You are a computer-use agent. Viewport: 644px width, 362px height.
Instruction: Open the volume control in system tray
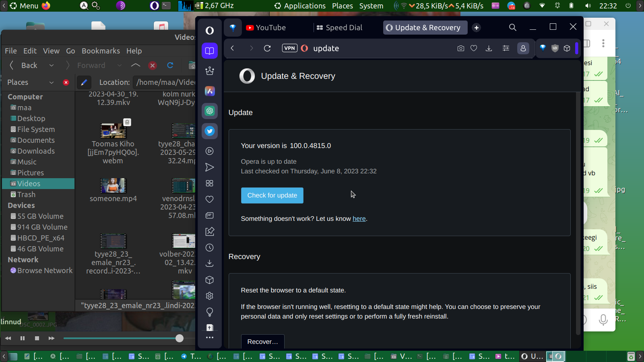tap(588, 6)
